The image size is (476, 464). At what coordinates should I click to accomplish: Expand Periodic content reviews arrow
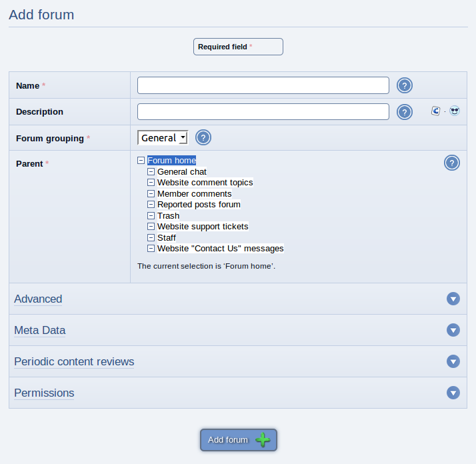[x=453, y=361]
